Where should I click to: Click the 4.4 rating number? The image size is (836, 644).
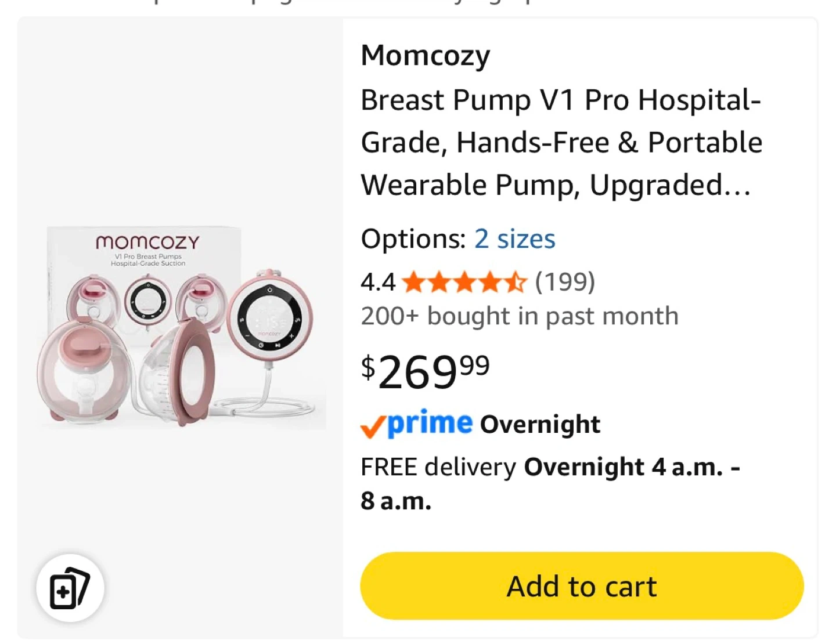point(377,283)
